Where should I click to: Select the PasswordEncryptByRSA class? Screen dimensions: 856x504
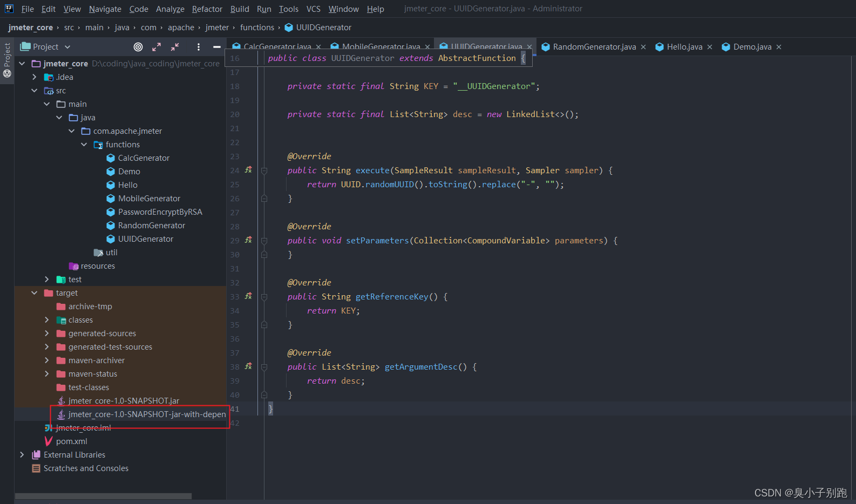click(160, 212)
